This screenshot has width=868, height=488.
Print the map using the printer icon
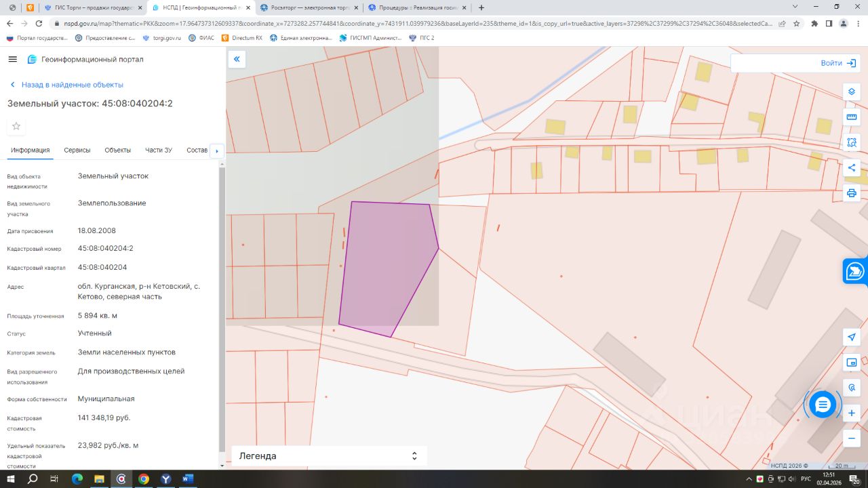(852, 193)
